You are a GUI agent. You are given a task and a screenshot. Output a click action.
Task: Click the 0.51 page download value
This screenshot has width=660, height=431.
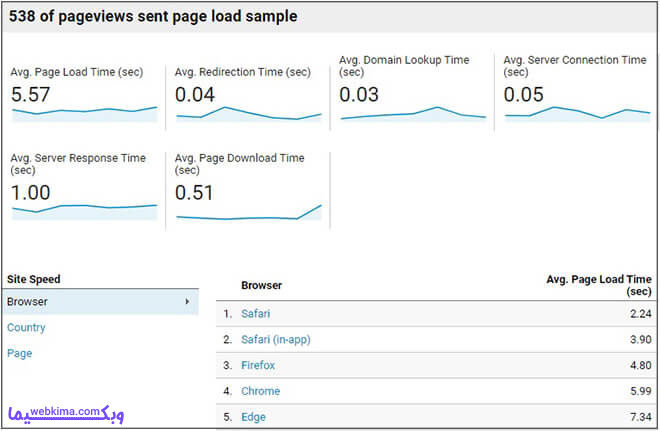194,193
